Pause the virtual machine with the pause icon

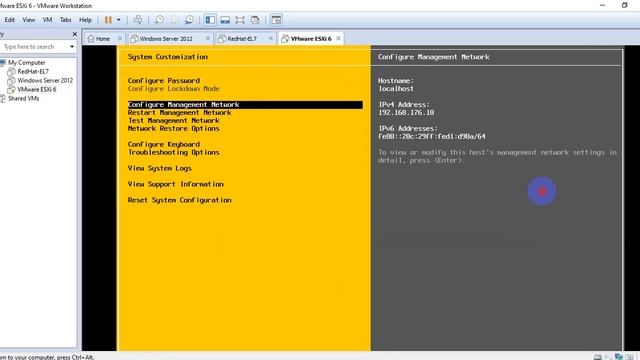click(108, 20)
